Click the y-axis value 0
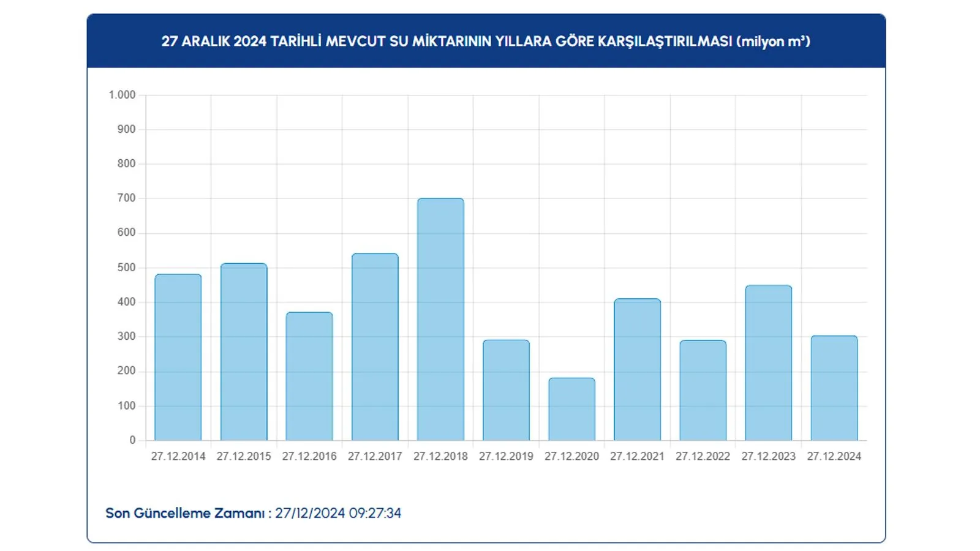The width and height of the screenshot is (980, 551). [x=132, y=440]
